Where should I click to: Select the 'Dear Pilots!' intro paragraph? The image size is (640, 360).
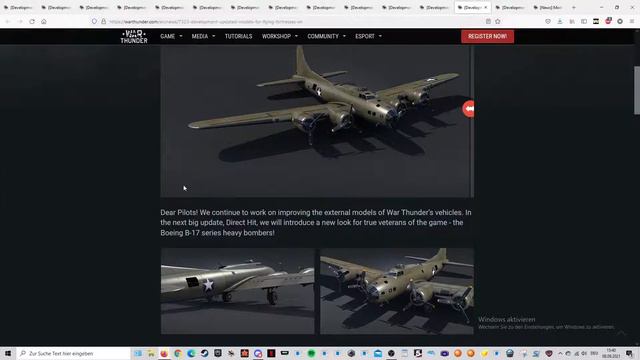point(316,222)
